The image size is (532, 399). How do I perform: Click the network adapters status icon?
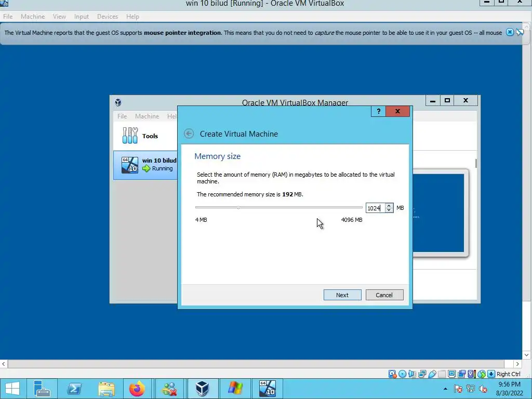click(422, 374)
